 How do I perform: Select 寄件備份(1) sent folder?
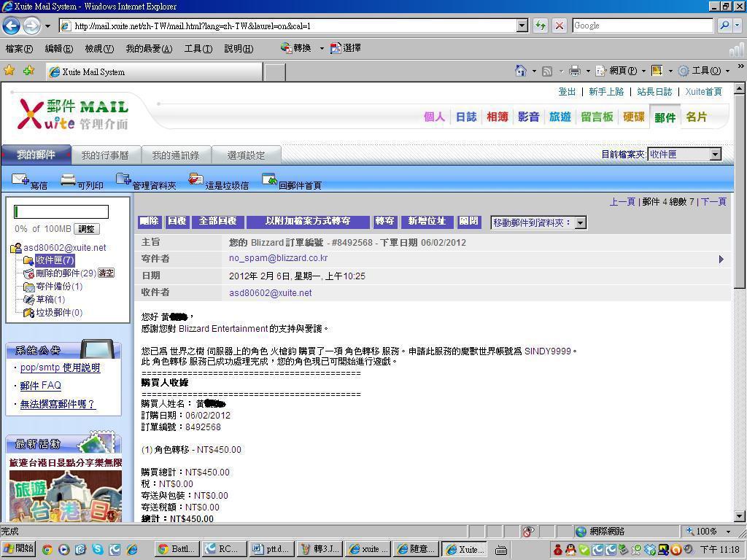pos(59,286)
